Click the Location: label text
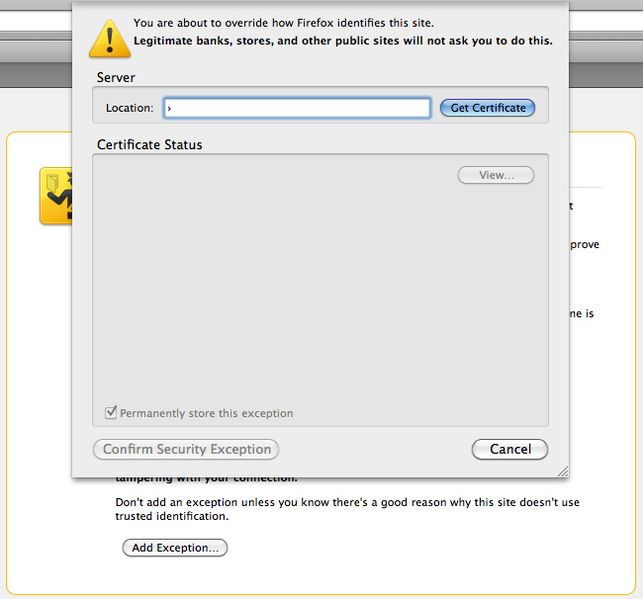The height and width of the screenshot is (599, 643). click(x=130, y=108)
